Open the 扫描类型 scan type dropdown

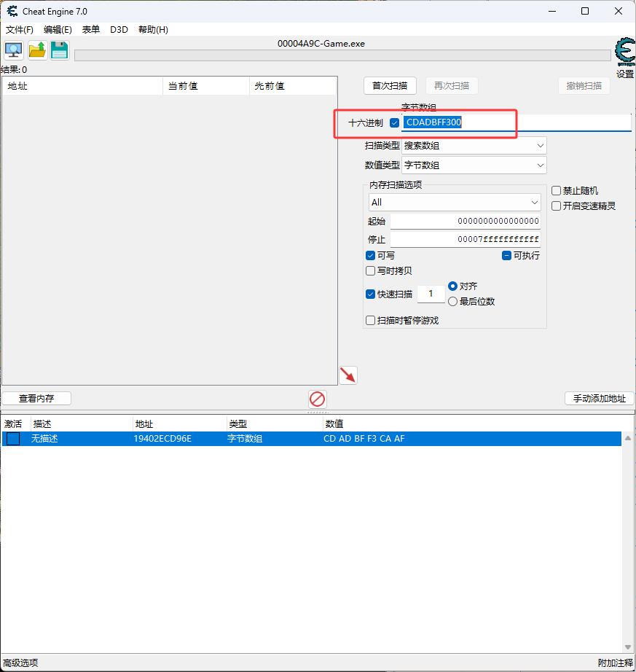point(474,146)
